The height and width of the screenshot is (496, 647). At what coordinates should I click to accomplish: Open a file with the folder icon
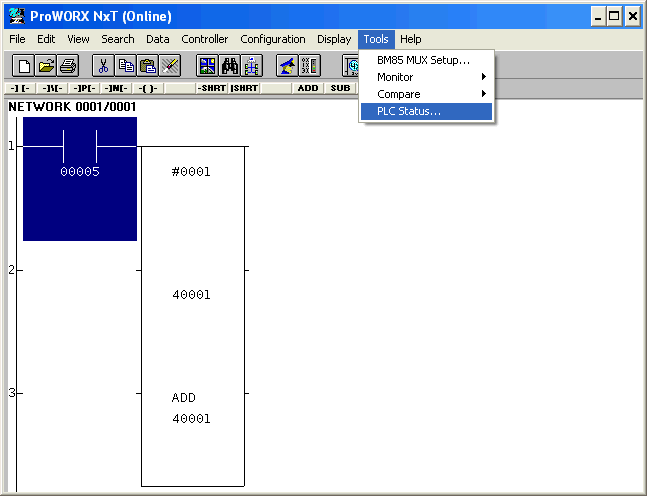pos(46,66)
